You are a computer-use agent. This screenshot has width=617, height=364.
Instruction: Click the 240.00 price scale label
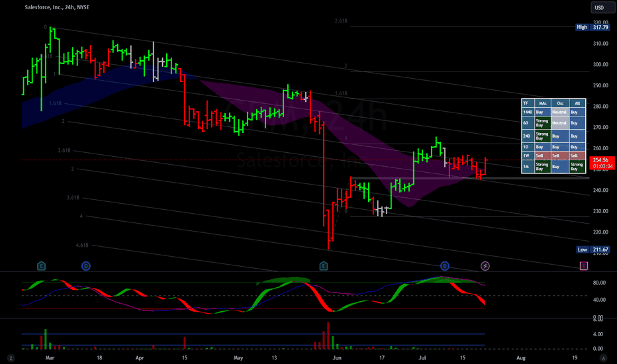(600, 190)
